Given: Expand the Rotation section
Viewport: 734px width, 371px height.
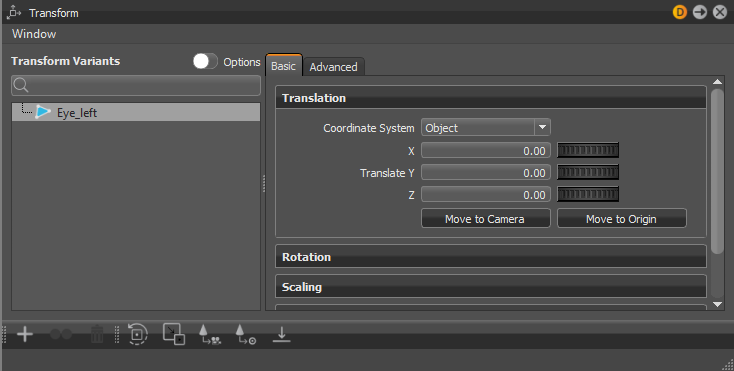Looking at the screenshot, I should click(491, 256).
